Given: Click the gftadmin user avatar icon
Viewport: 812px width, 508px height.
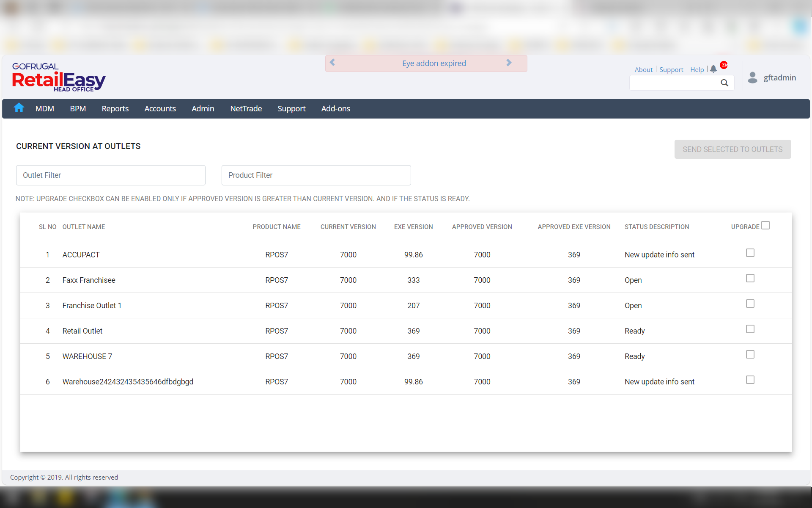Looking at the screenshot, I should (x=752, y=77).
